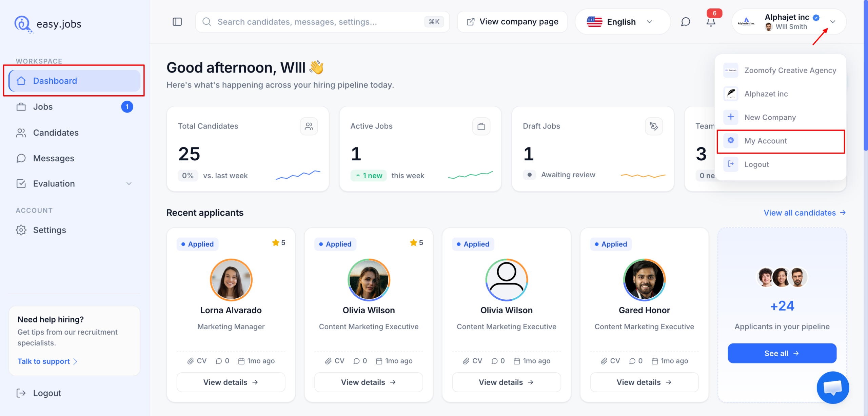Click the Logout text in dropdown

[x=756, y=164]
